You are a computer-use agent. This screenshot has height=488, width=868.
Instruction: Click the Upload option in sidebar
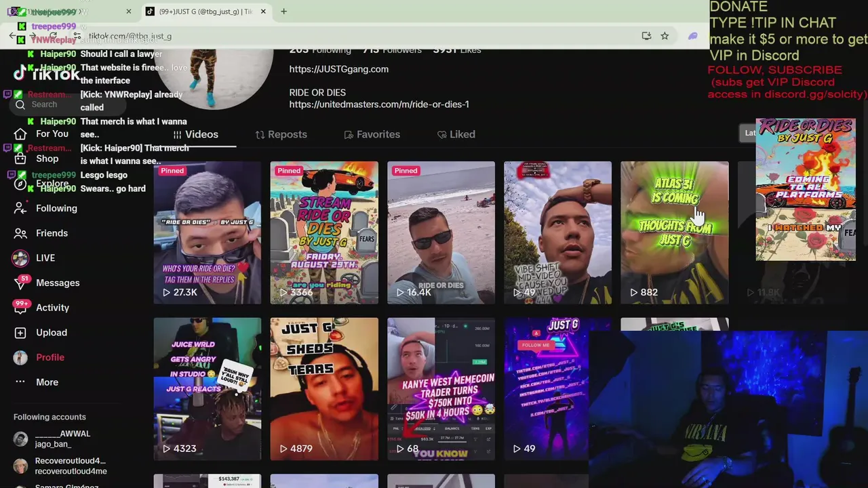[x=41, y=332]
